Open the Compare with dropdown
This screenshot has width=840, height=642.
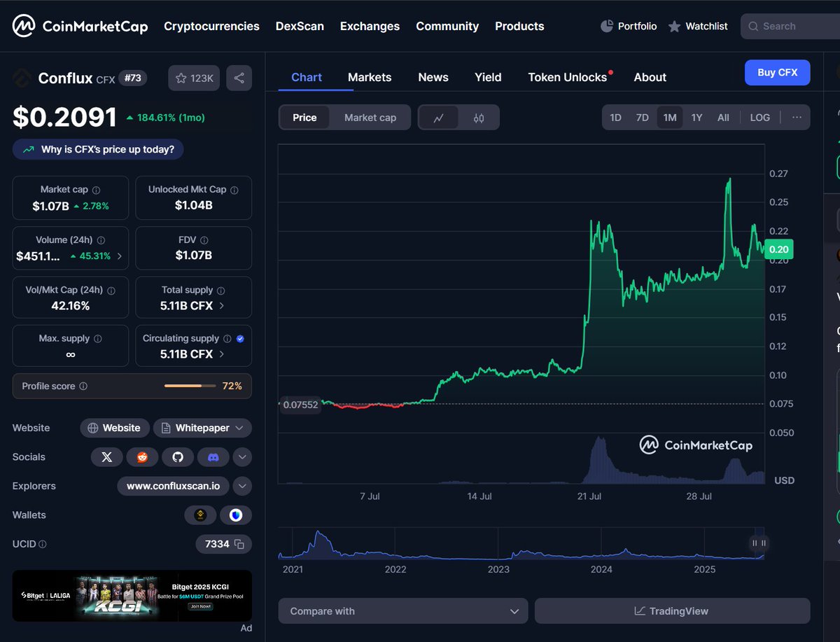pos(403,611)
